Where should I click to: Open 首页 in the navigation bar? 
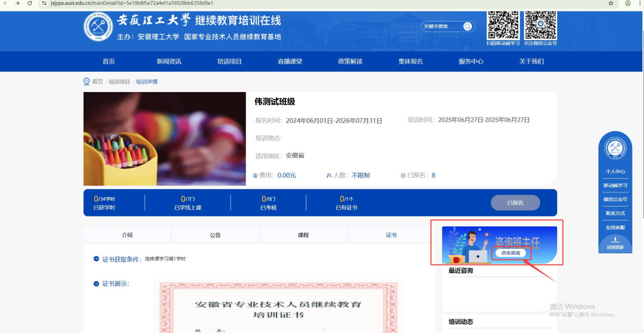click(109, 61)
